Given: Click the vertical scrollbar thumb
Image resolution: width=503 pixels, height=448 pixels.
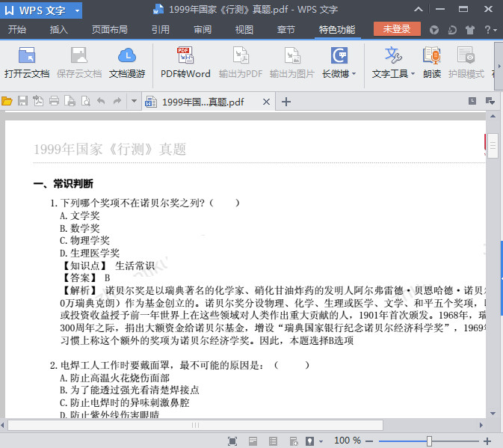Looking at the screenshot, I should pos(493,146).
